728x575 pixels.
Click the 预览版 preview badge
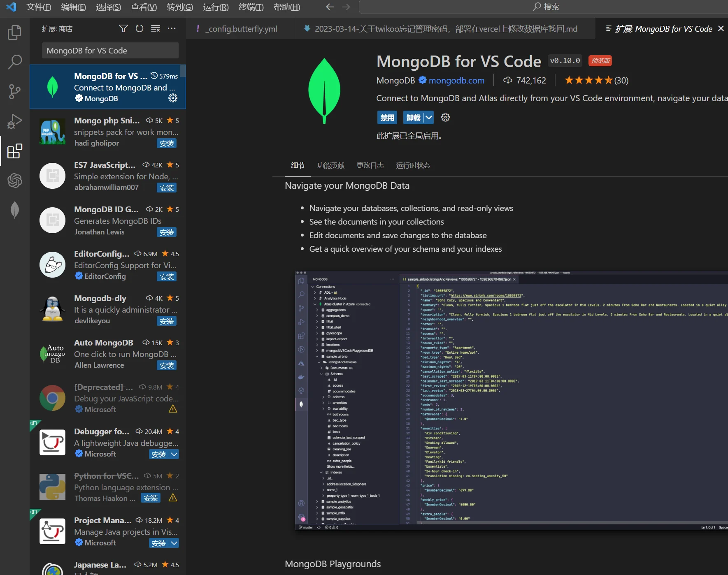(x=600, y=60)
